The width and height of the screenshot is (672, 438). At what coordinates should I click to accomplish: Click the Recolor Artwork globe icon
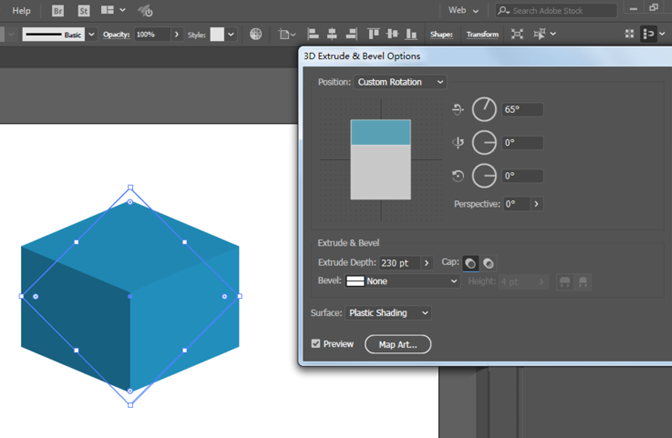click(x=256, y=34)
